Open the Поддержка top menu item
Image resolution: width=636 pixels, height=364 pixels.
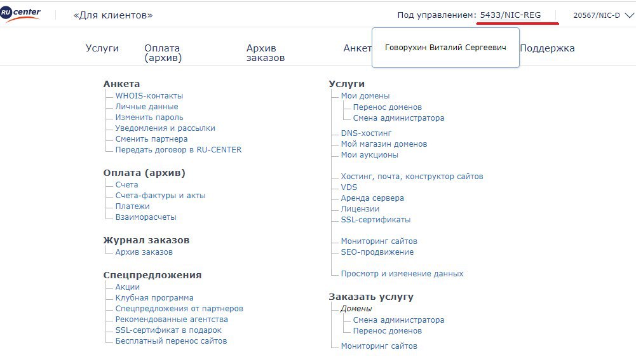coord(547,48)
